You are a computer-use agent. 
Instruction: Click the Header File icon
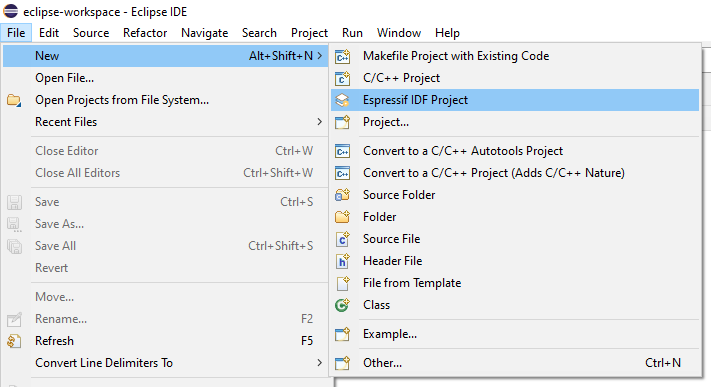[x=342, y=261]
